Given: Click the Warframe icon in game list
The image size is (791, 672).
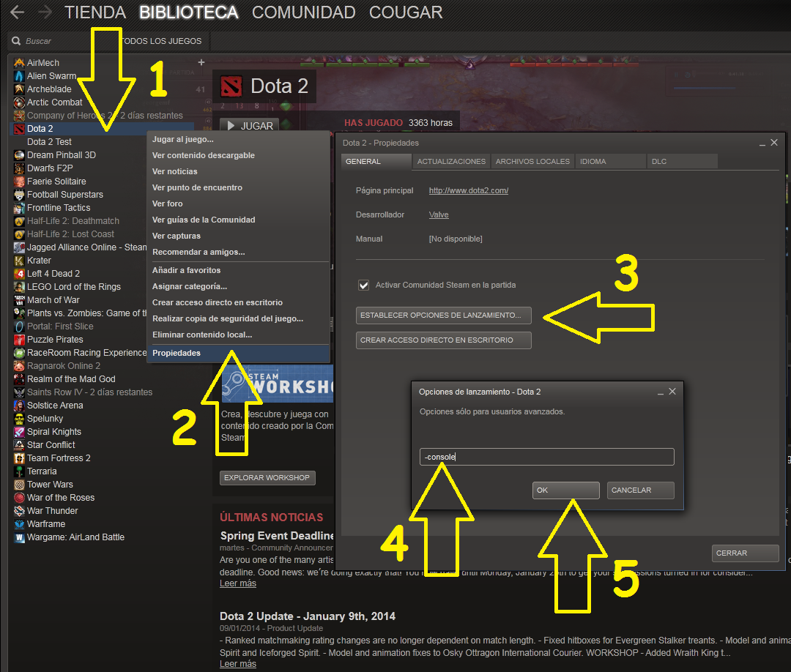Looking at the screenshot, I should [19, 524].
